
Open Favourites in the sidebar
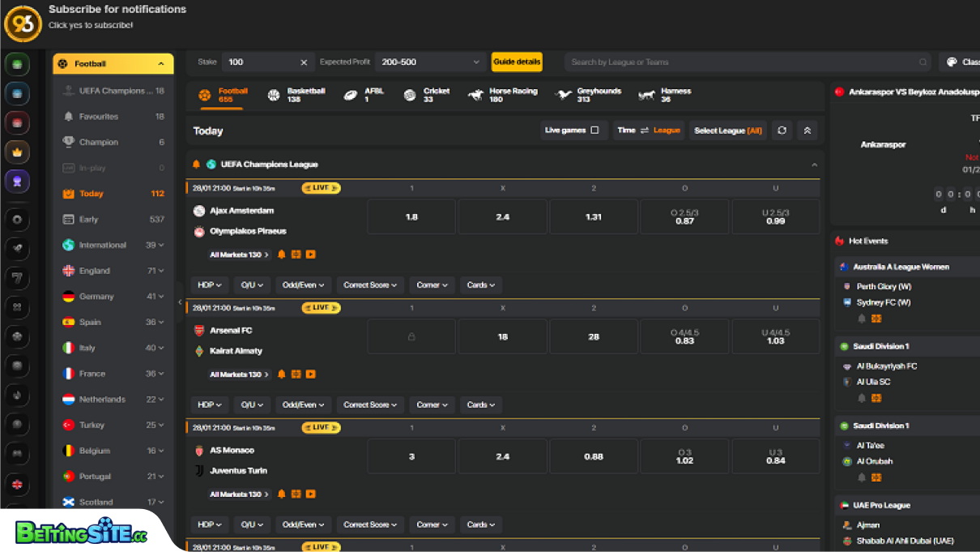[x=113, y=117]
